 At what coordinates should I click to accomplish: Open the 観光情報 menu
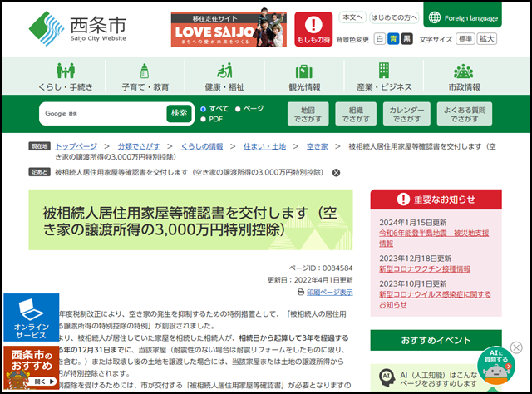[304, 76]
